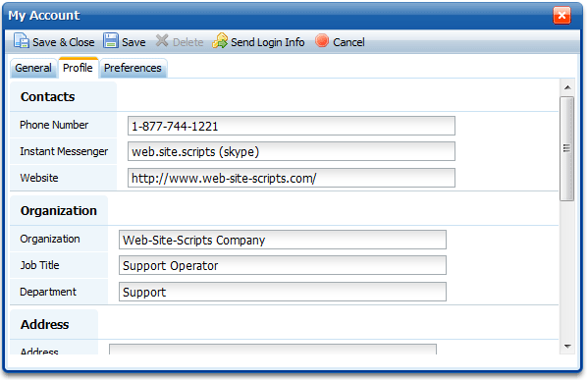Open the Preferences tab
Screen dimensions: 588x380
coord(133,68)
